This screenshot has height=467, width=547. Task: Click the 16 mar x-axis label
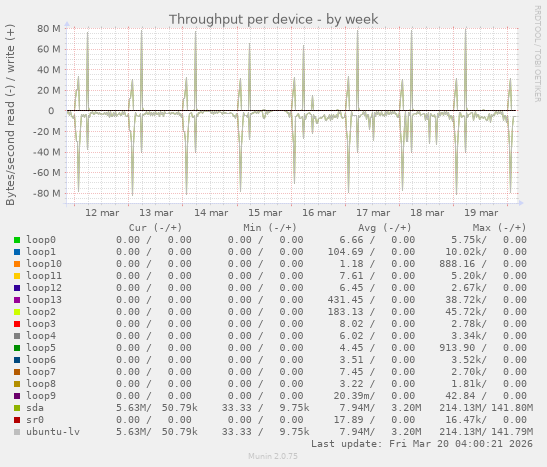click(x=319, y=213)
